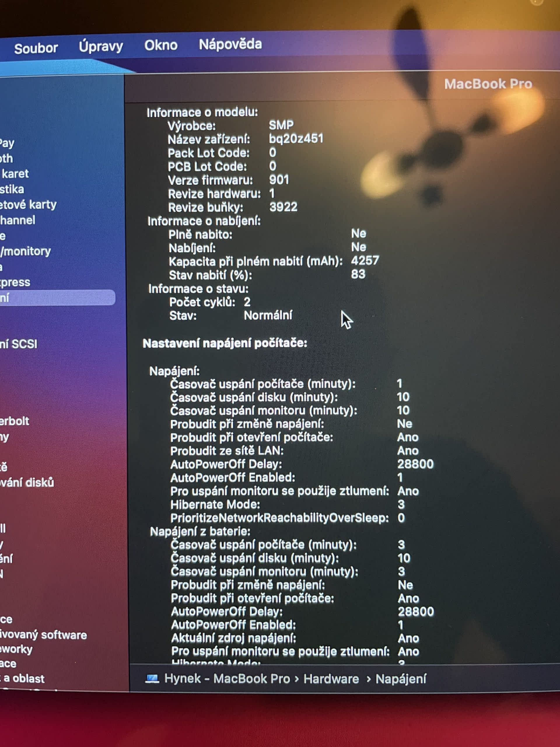Click the Počet cyklů value 2
The height and width of the screenshot is (747, 560).
[247, 302]
